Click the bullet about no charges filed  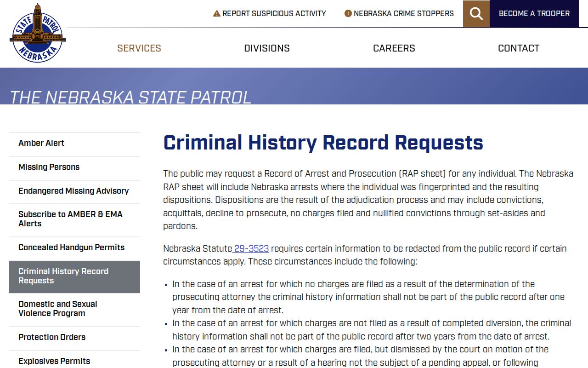tap(368, 297)
